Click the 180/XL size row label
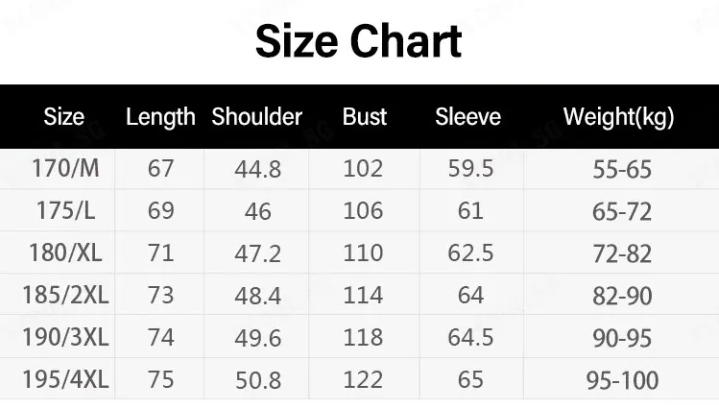Image resolution: width=719 pixels, height=405 pixels. coord(65,253)
